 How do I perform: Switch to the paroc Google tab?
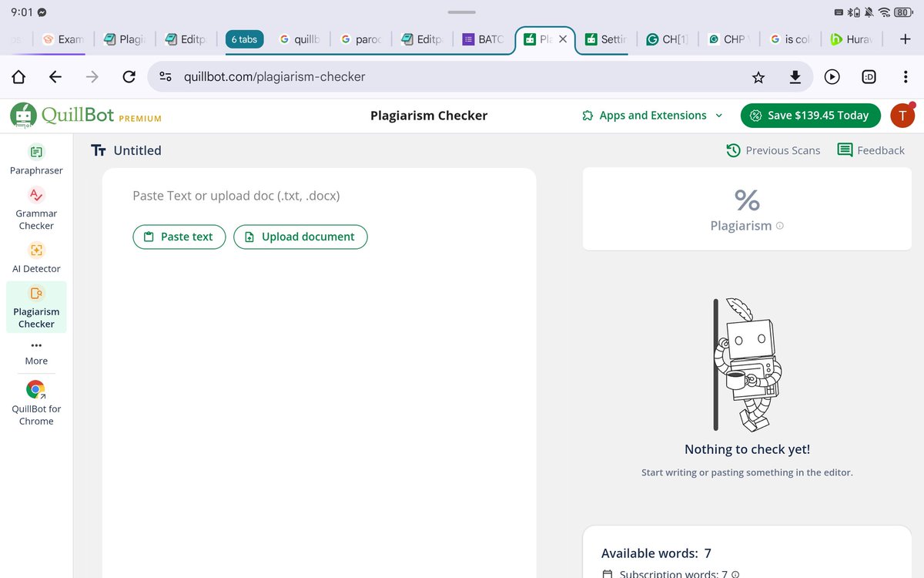(361, 39)
